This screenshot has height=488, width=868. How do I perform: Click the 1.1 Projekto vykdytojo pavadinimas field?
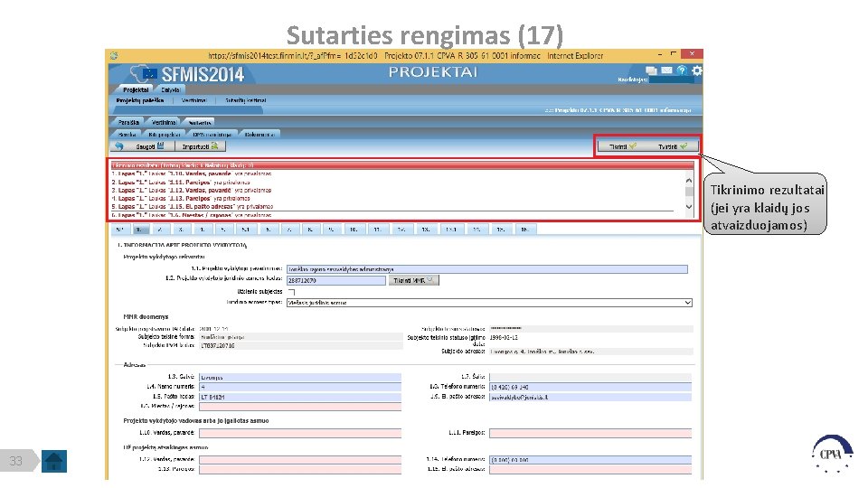[487, 269]
